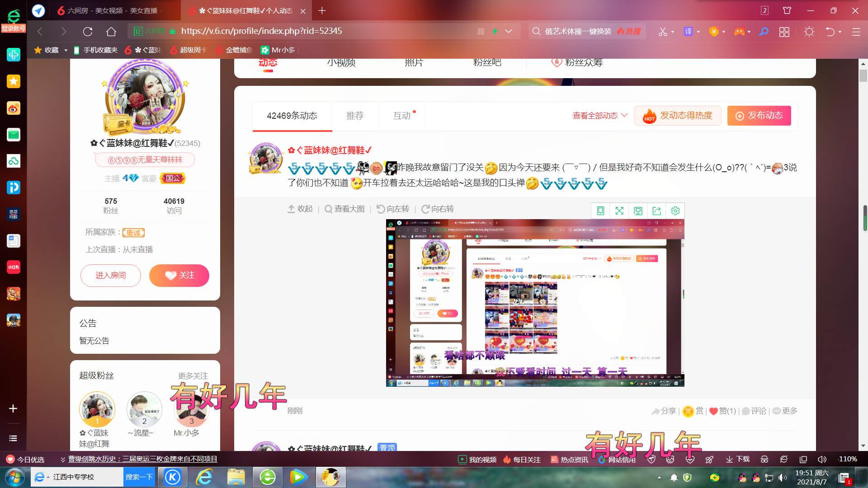Open the green mail icon in sidebar
The image size is (868, 488).
[x=13, y=135]
